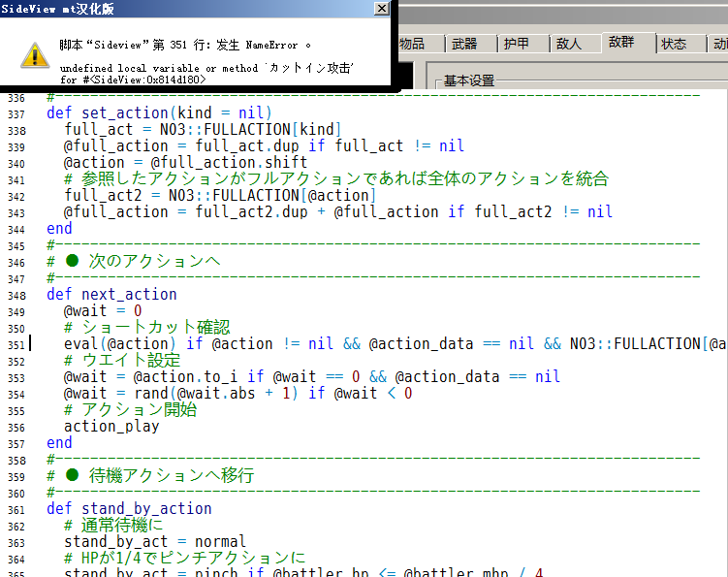The height and width of the screenshot is (577, 728).
Task: Click the 'def next_action' line
Action: (x=111, y=295)
